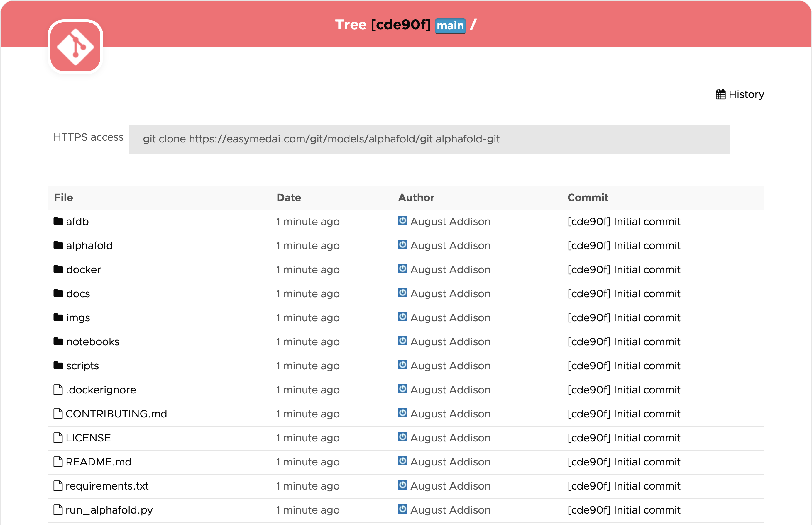This screenshot has height=525, width=812.
Task: Open CONTRIBUTING.md file name link
Action: [x=116, y=414]
